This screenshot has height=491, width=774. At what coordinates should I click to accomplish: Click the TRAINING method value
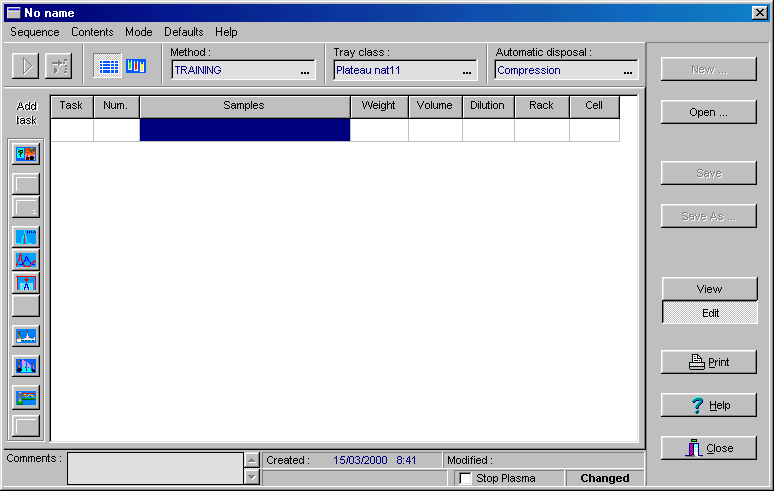[198, 71]
